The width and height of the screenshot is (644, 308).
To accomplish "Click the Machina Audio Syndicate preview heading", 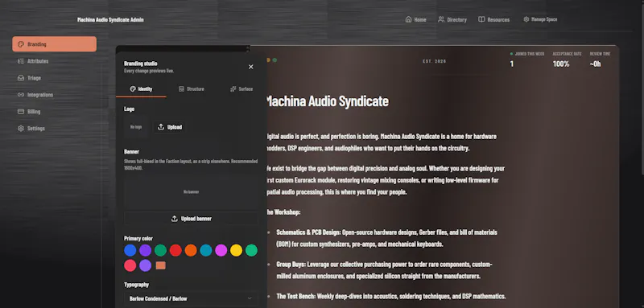I will click(327, 101).
